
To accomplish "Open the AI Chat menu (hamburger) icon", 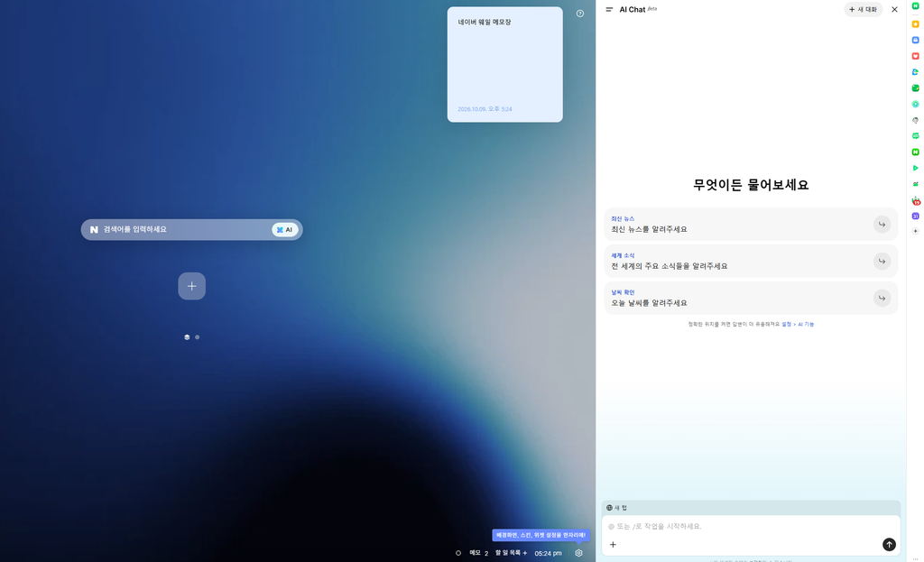I will pyautogui.click(x=609, y=9).
